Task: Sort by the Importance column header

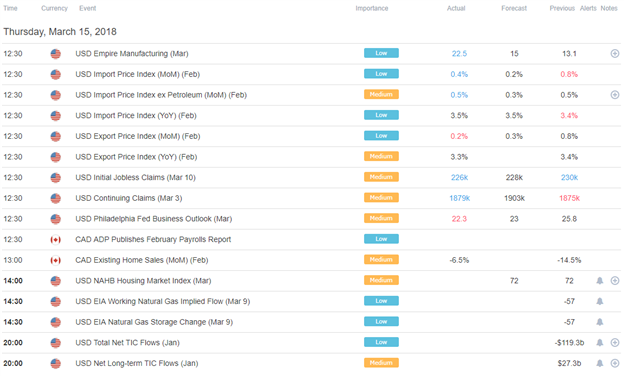Action: (x=372, y=8)
